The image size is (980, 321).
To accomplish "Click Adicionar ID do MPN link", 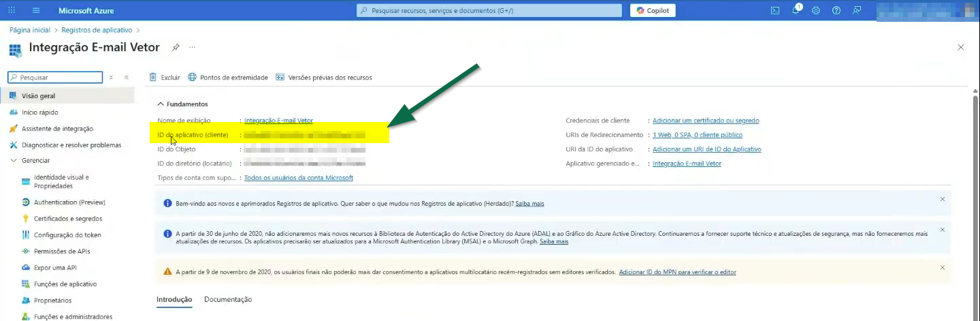I will click(677, 272).
